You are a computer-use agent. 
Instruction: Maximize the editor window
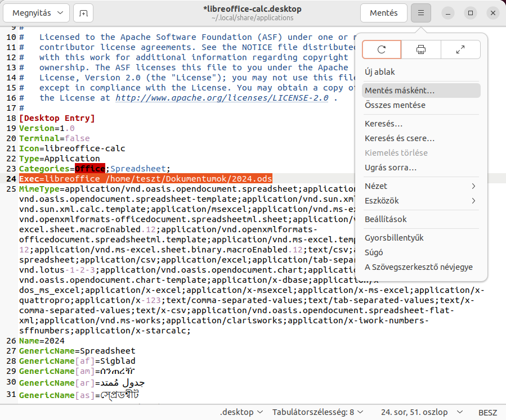click(x=471, y=13)
